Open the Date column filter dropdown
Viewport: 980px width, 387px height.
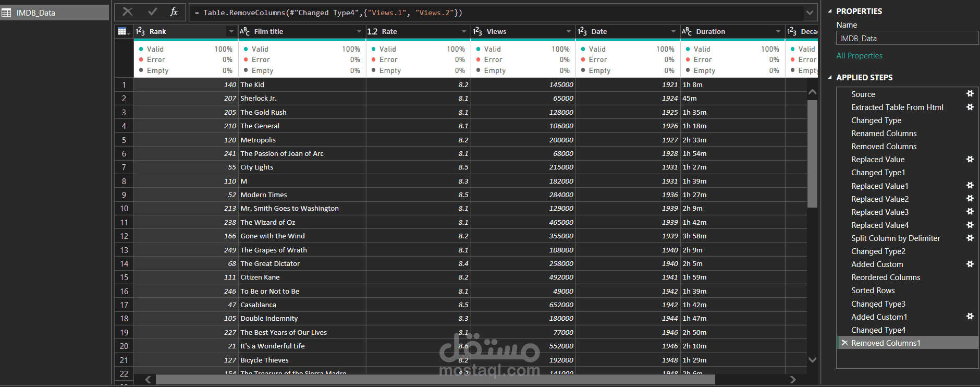(x=673, y=31)
